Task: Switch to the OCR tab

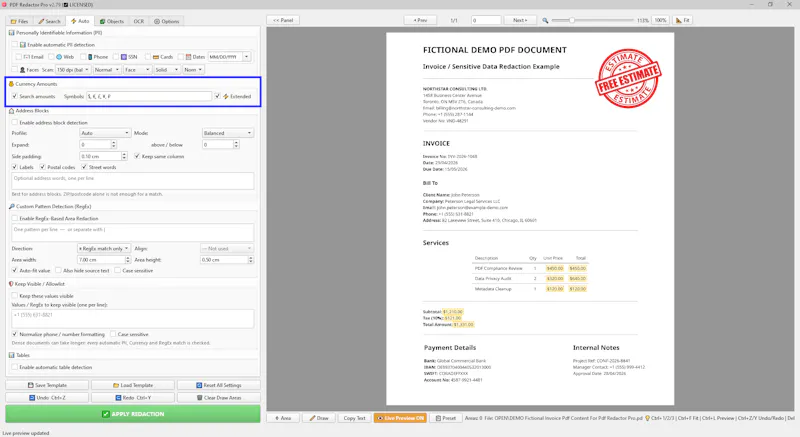Action: [139, 21]
